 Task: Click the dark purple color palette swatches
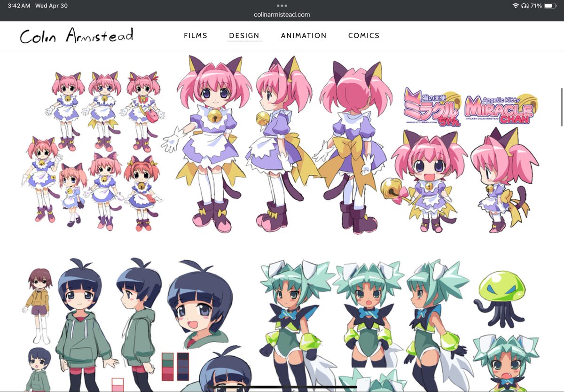183,367
